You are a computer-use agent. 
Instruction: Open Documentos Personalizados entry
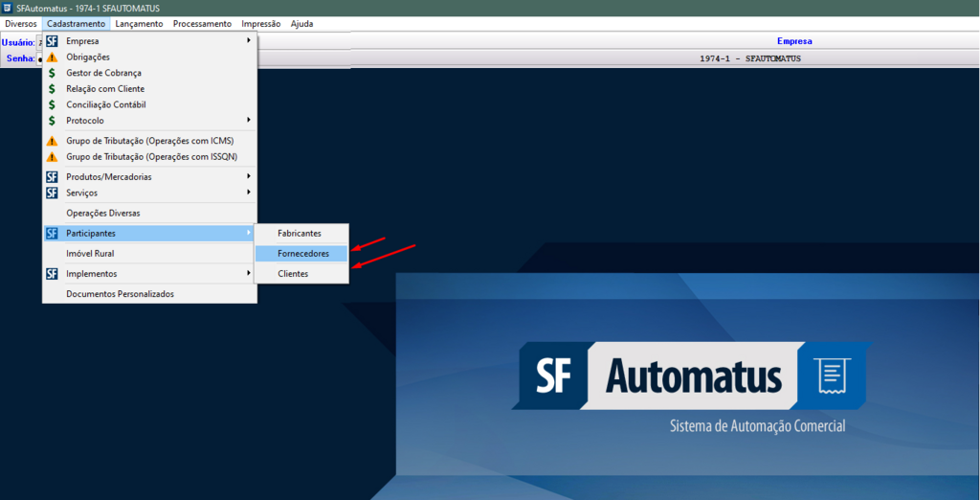(120, 294)
